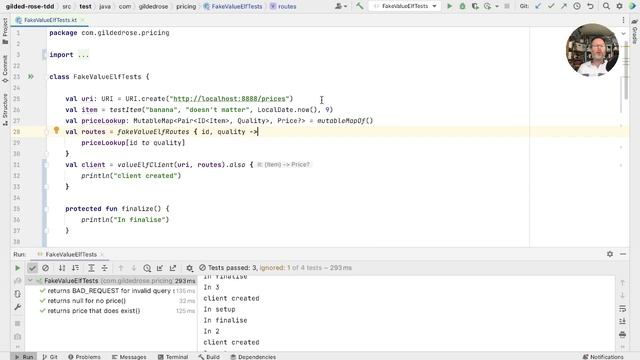Click the colorful JetBrains Toolbox icon
The height and width of the screenshot is (360, 640).
[x=632, y=6]
